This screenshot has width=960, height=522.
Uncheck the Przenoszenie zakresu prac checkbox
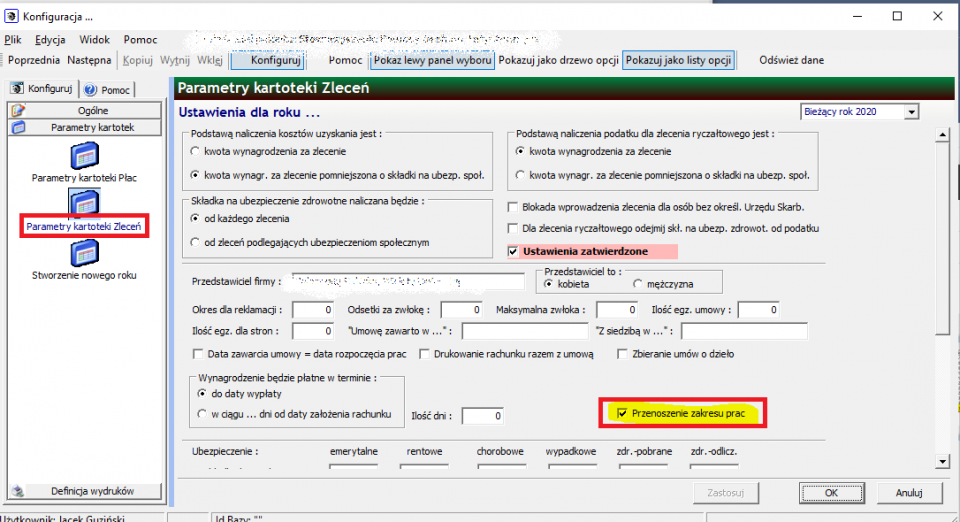coord(622,414)
